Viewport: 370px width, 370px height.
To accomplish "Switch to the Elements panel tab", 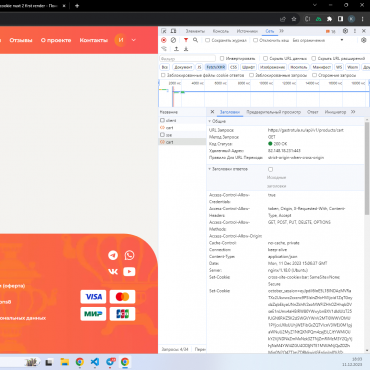I will coord(195,31).
